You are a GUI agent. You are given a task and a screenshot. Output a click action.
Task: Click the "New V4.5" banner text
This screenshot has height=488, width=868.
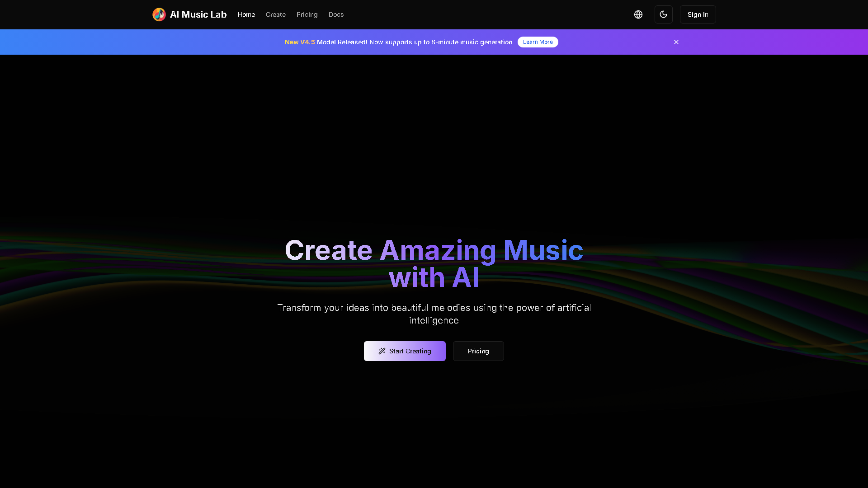pyautogui.click(x=300, y=42)
